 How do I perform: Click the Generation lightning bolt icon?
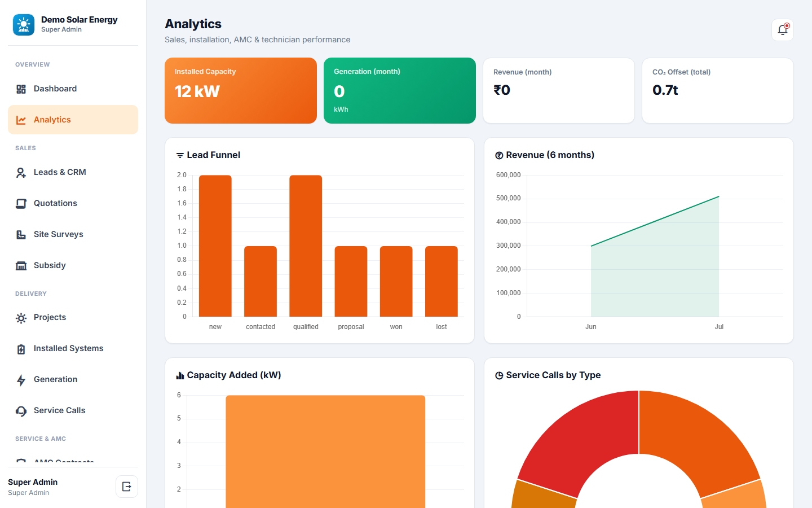[21, 380]
